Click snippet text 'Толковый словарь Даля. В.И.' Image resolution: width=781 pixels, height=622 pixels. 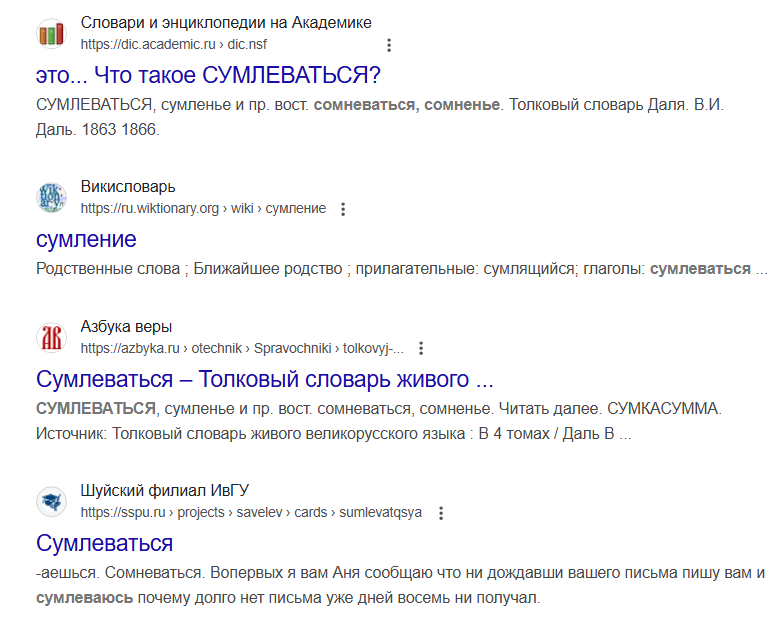point(616,105)
